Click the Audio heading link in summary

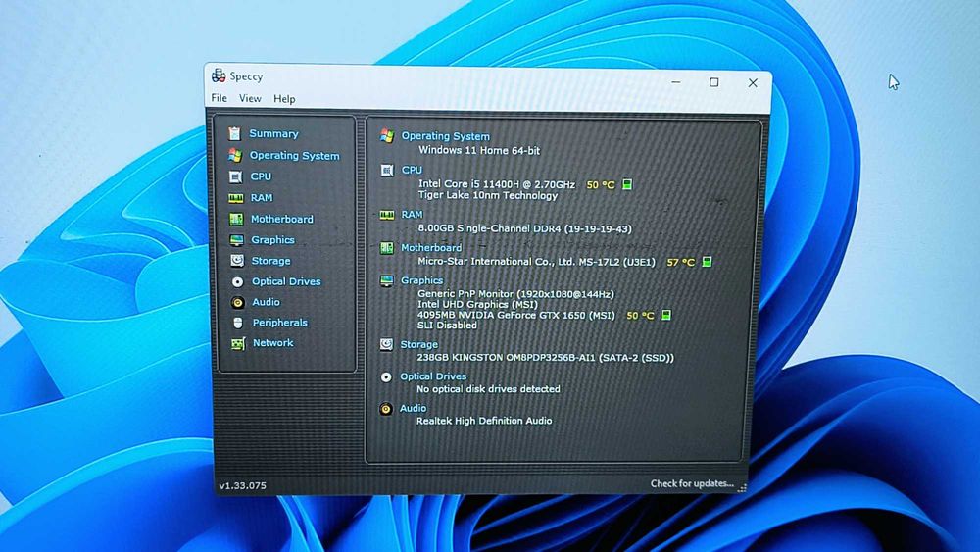coord(414,408)
